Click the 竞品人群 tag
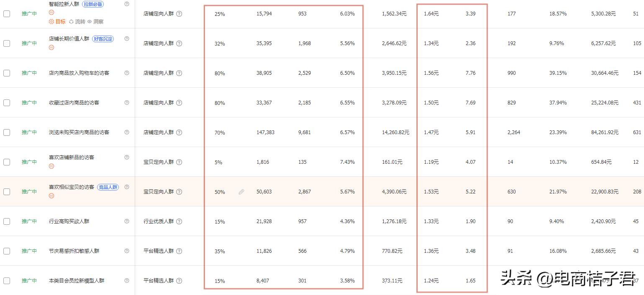Image resolution: width=644 pixels, height=295 pixels. coord(108,187)
